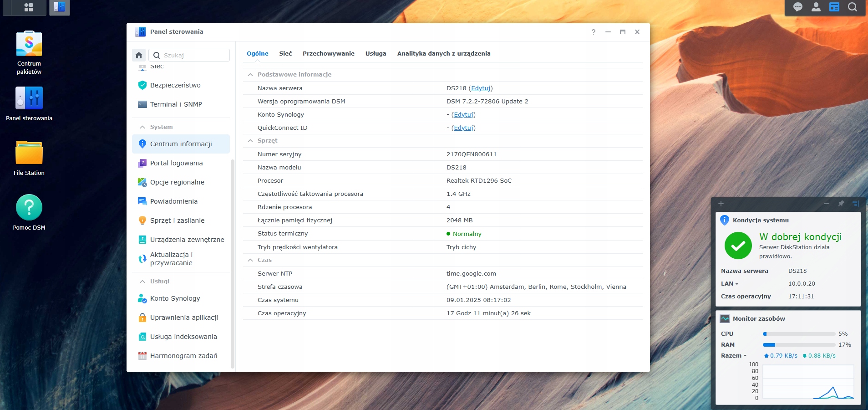Collapse the Sprzęt section
Screen dimensions: 868x410
point(250,141)
